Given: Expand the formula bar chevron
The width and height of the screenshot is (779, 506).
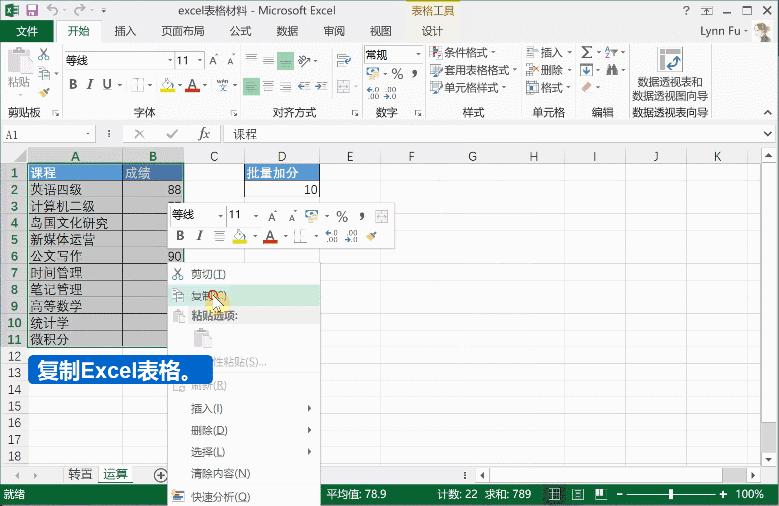Looking at the screenshot, I should [768, 134].
